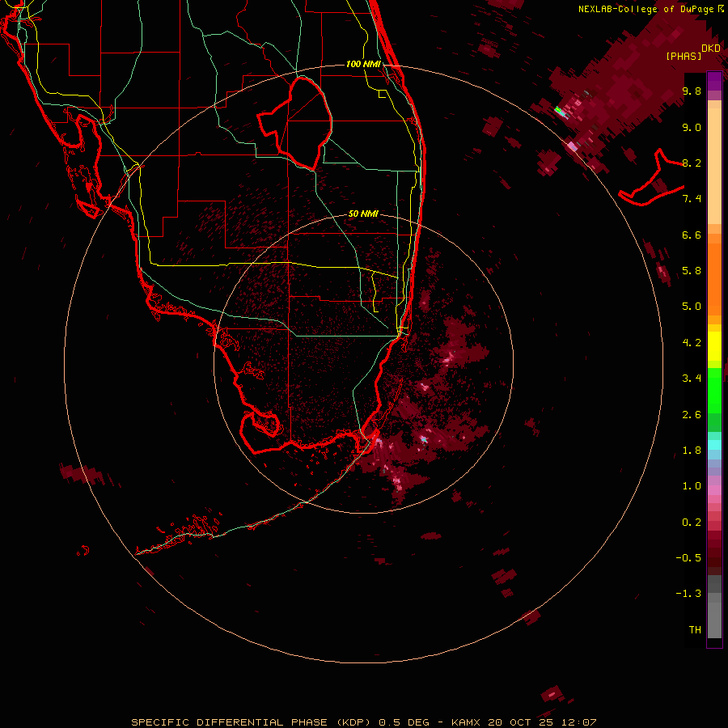The image size is (728, 728).
Task: Click the 12:07 timestamp in caption
Action: click(x=578, y=722)
